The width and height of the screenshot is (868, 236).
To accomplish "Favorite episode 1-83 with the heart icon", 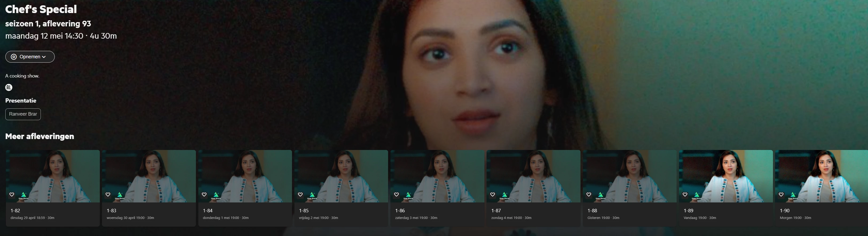I will click(108, 195).
